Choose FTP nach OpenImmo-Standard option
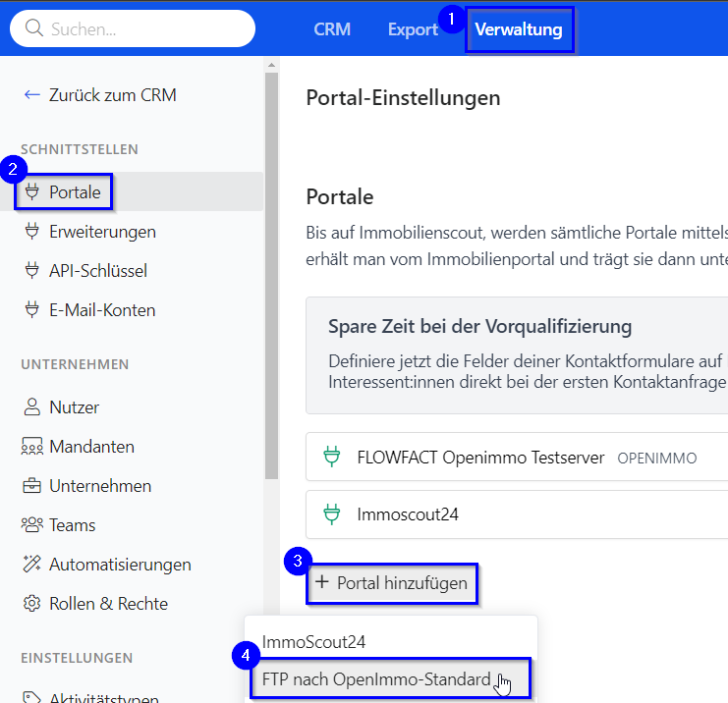This screenshot has height=703, width=728. [x=376, y=679]
